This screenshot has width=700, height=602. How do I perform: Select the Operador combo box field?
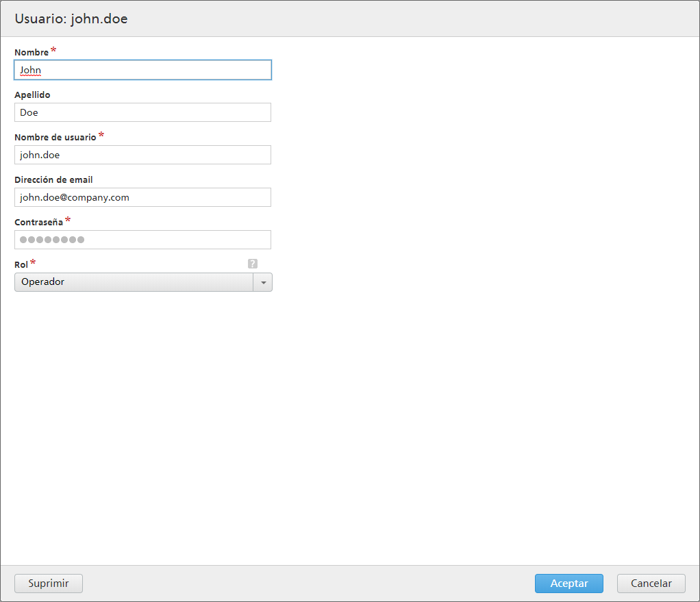click(x=134, y=282)
